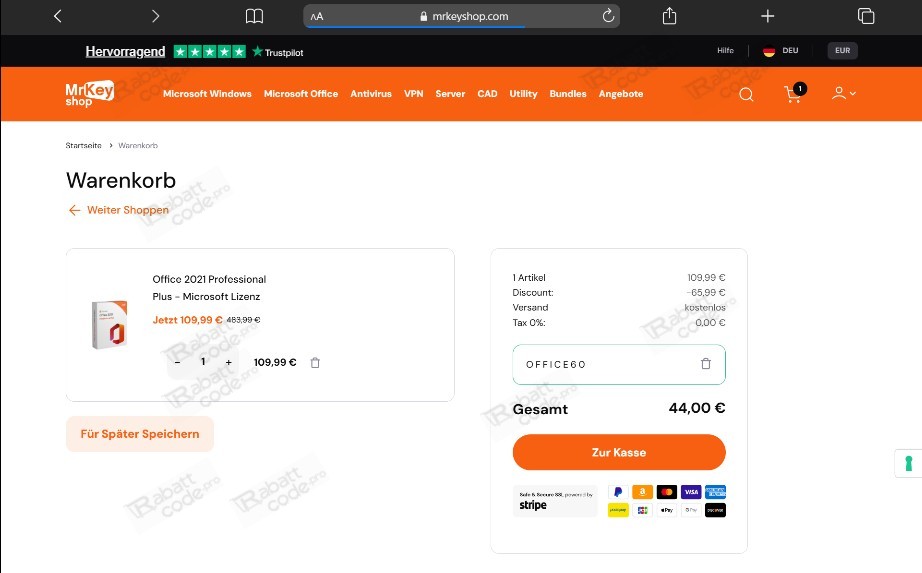This screenshot has height=573, width=922.
Task: Click the black Discover payment icon
Action: [x=715, y=510]
